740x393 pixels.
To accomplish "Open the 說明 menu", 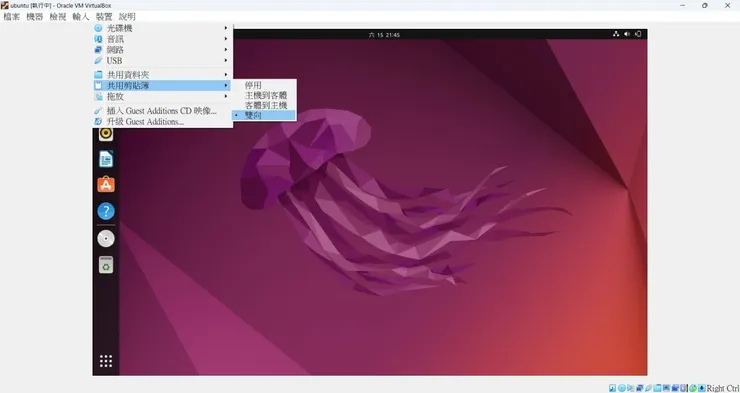I will 127,17.
